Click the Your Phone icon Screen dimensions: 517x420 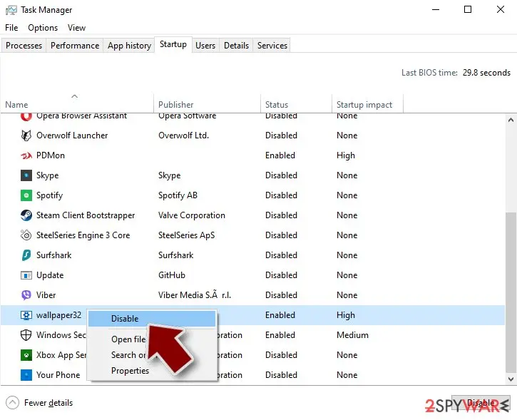[x=26, y=375]
